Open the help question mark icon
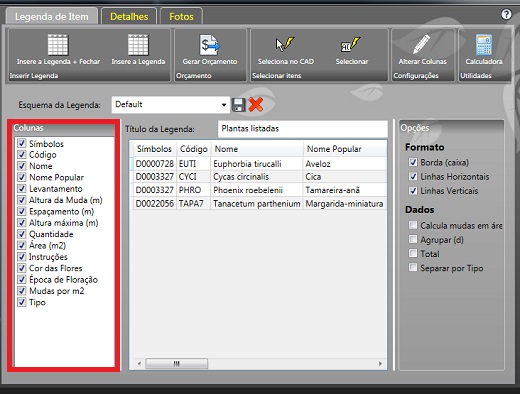Image resolution: width=520 pixels, height=394 pixels. click(x=506, y=14)
